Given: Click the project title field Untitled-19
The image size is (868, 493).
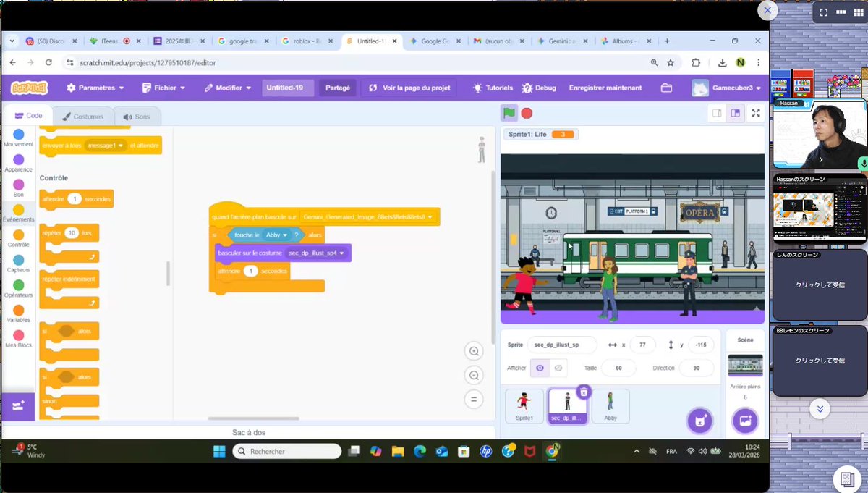Looking at the screenshot, I should point(288,88).
